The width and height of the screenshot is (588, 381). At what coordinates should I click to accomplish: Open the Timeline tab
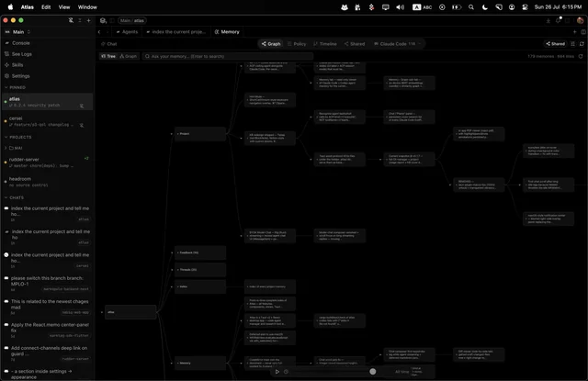325,44
